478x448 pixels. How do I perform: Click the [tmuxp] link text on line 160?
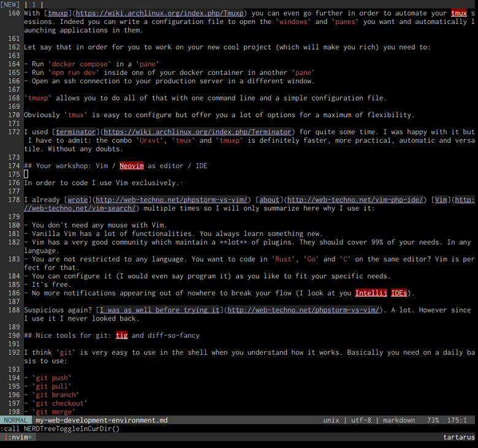(x=58, y=13)
